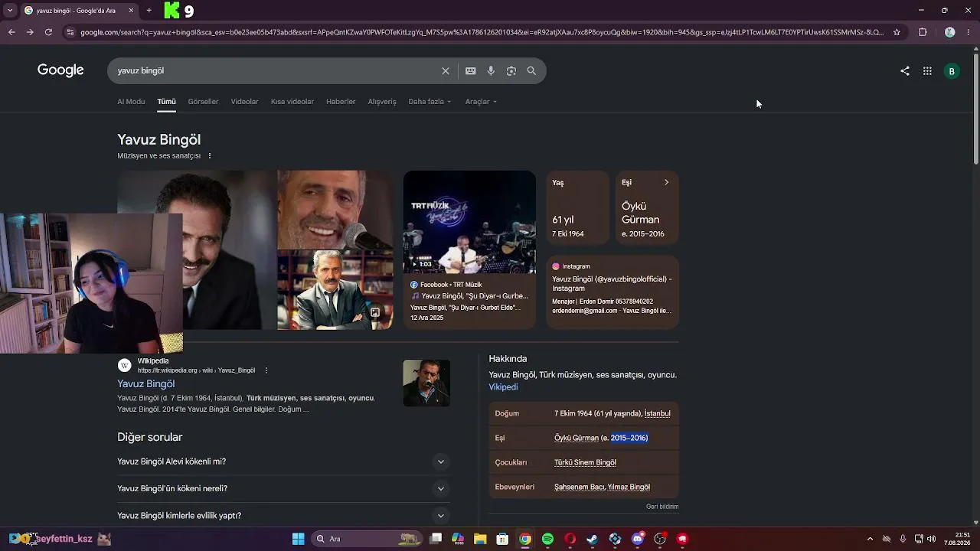Image resolution: width=980 pixels, height=551 pixels.
Task: Open the Şahsenem Bacı parent link
Action: coord(580,487)
